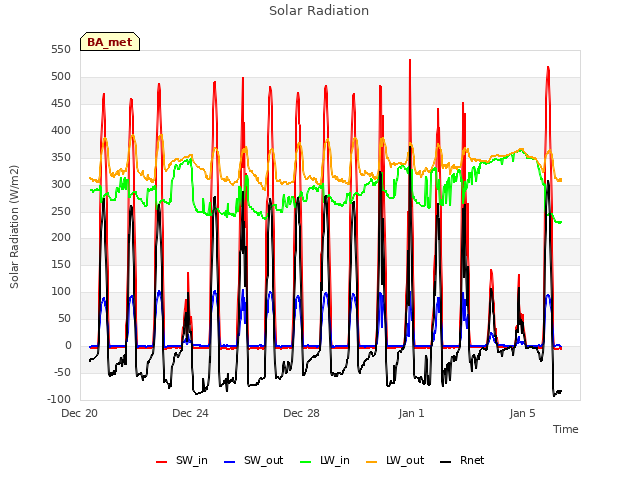Click the Time x-axis title
This screenshot has height=480, width=640.
point(566,429)
